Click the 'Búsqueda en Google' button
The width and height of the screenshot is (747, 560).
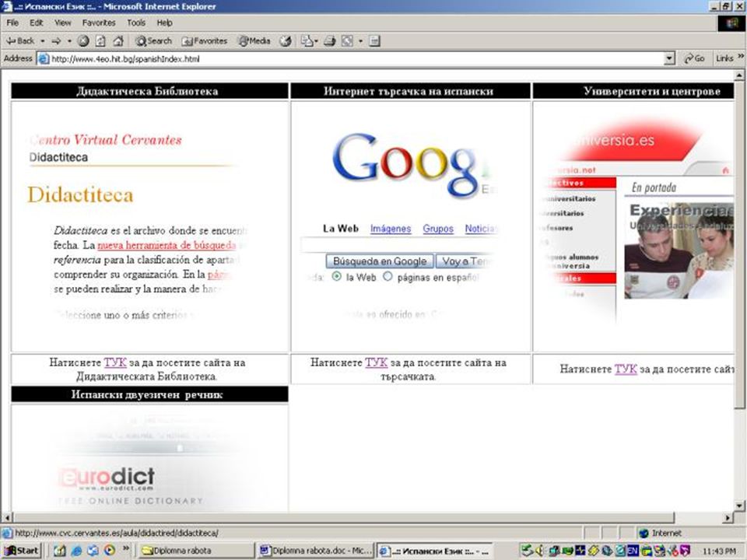point(380,261)
